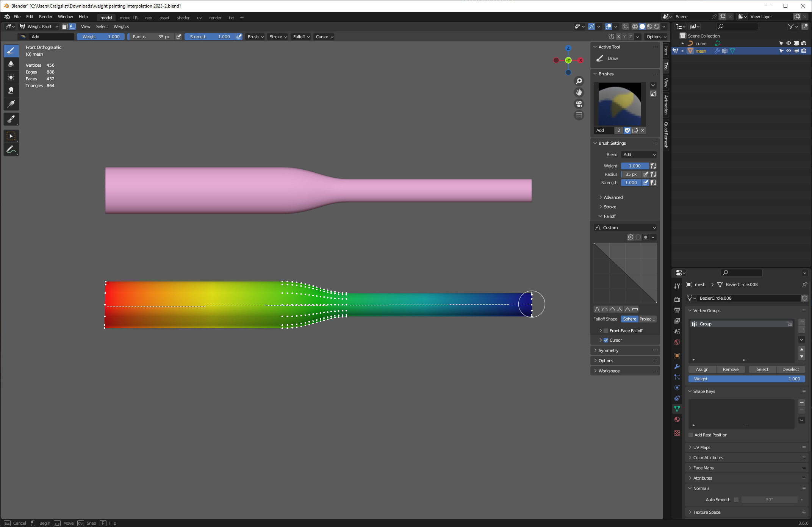Expand the curve object in outliner

coord(683,43)
